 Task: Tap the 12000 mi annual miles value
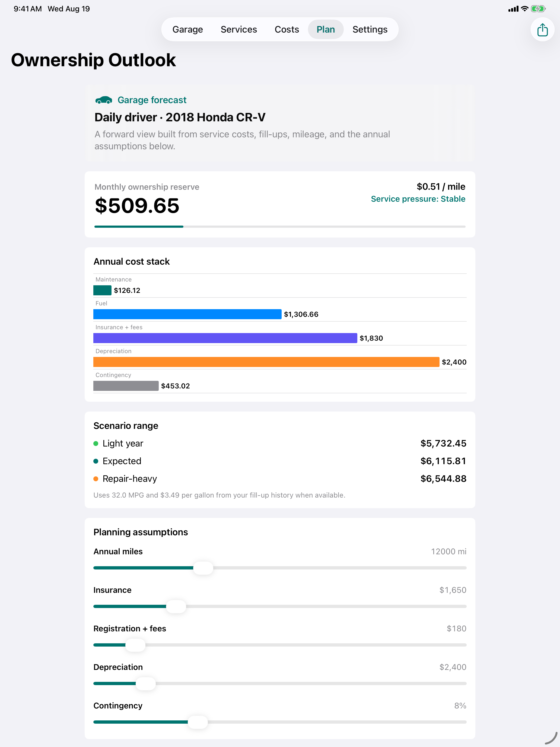click(x=448, y=552)
